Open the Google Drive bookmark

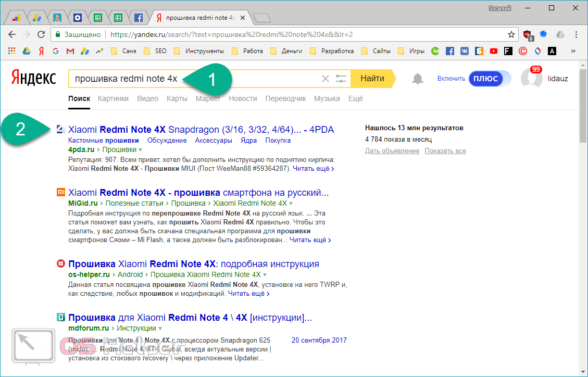point(26,51)
